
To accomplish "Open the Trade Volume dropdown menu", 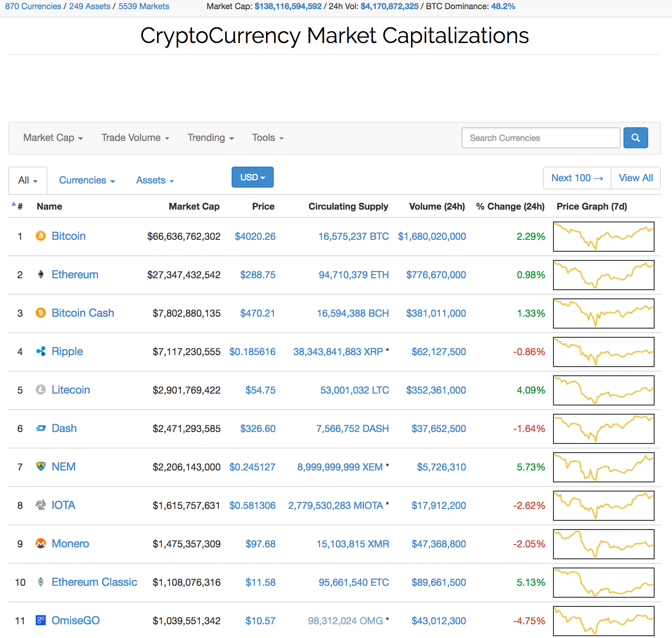I will [135, 138].
